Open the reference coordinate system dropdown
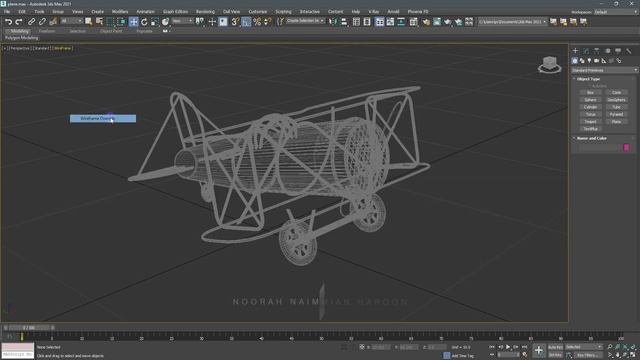Screen dimensions: 640x360 click(182, 21)
